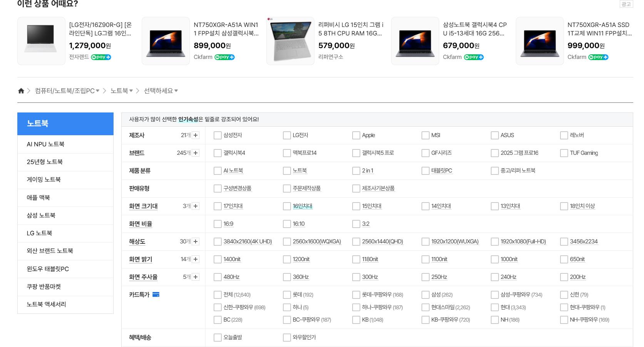Tick the 16:10 screen ratio checkbox
The height and width of the screenshot is (347, 644).
287,224
